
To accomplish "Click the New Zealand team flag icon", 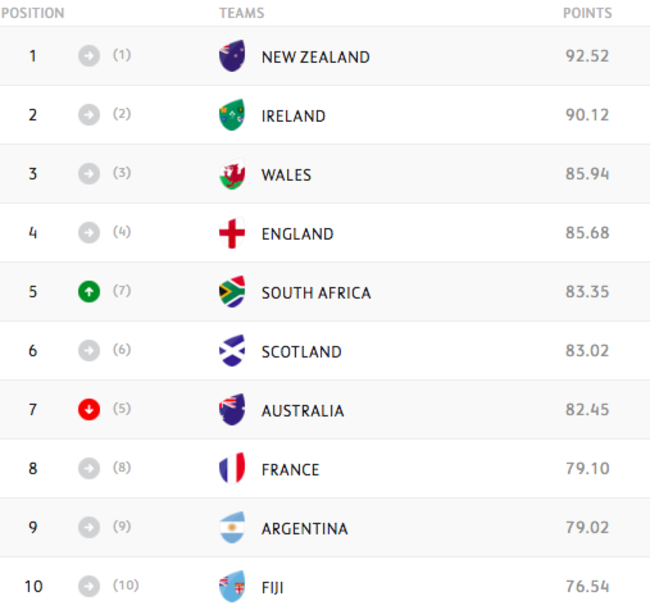I will click(x=232, y=56).
